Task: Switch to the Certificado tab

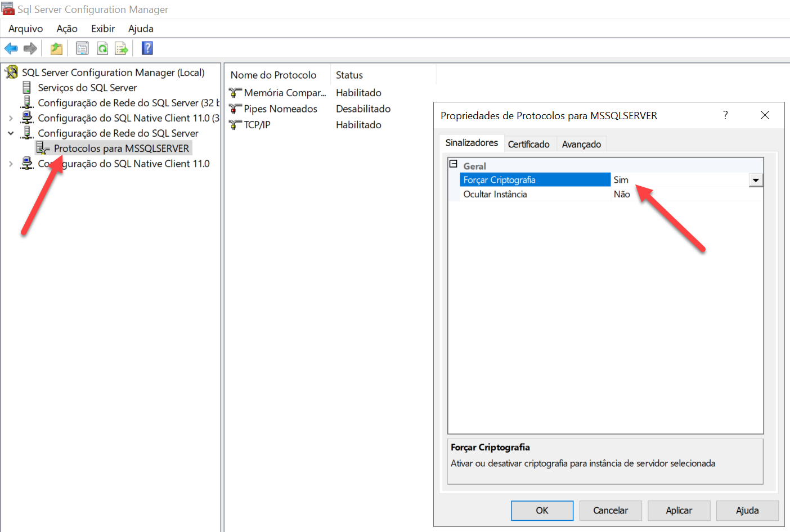Action: tap(529, 145)
